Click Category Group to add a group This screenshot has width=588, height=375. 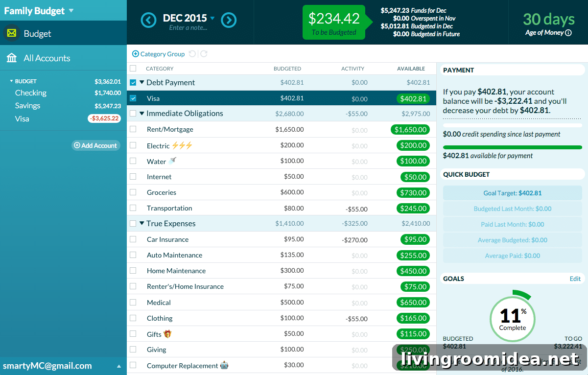pyautogui.click(x=159, y=54)
